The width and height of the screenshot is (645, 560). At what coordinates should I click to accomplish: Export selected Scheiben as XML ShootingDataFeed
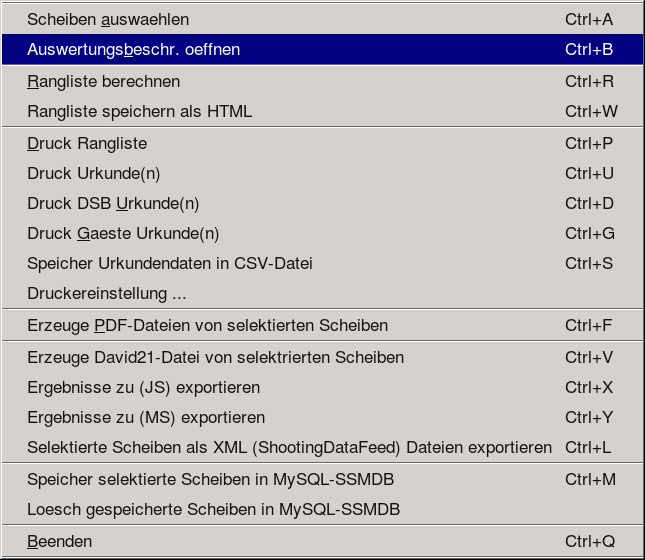pos(290,447)
